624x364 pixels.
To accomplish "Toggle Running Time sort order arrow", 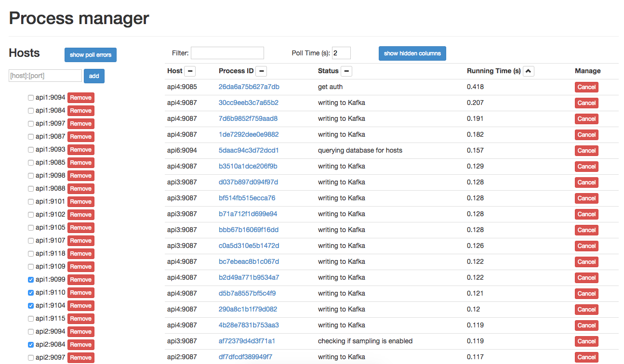I will point(529,71).
